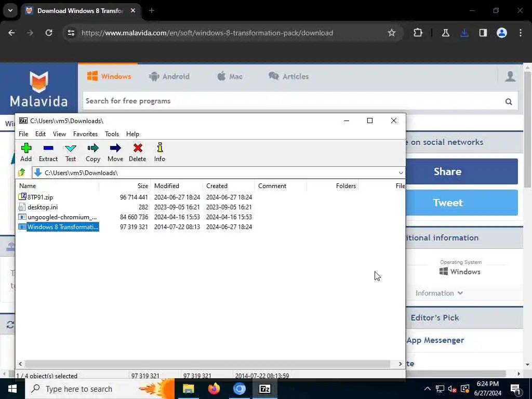Viewport: 532px width, 399px height.
Task: Open the Edit menu
Action: pyautogui.click(x=41, y=134)
